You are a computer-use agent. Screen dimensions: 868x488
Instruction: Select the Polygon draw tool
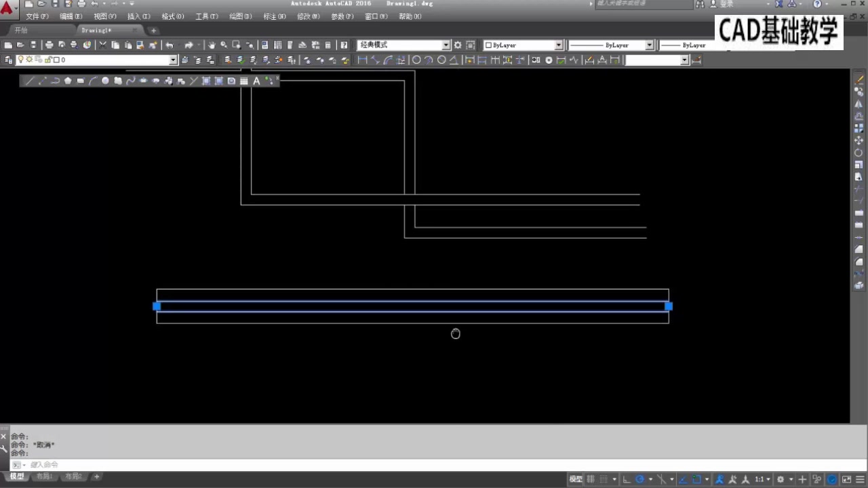[x=68, y=81]
